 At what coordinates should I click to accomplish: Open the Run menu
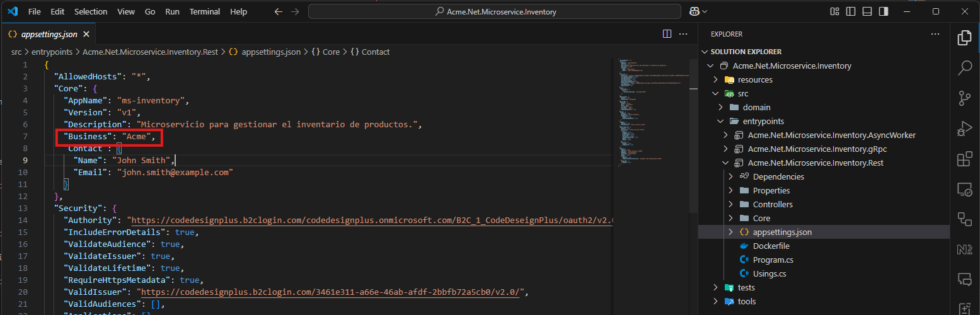[172, 11]
